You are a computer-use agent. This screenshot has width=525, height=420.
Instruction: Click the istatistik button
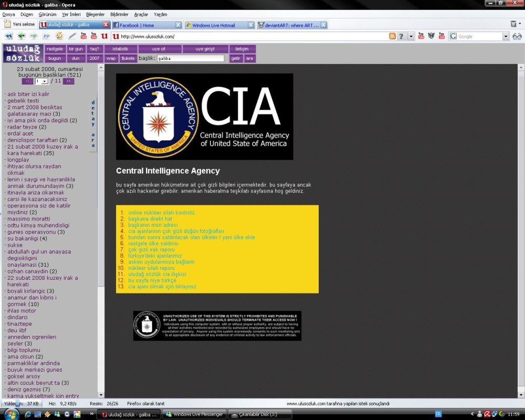tap(120, 49)
